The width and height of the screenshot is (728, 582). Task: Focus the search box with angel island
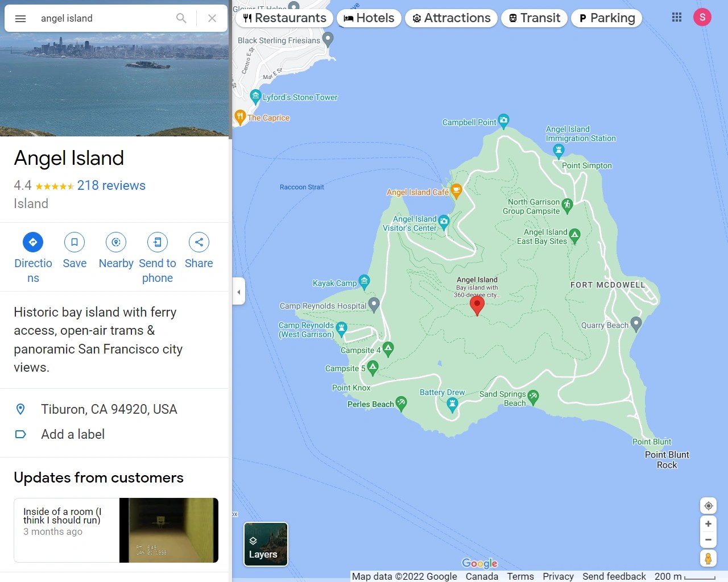(x=102, y=18)
